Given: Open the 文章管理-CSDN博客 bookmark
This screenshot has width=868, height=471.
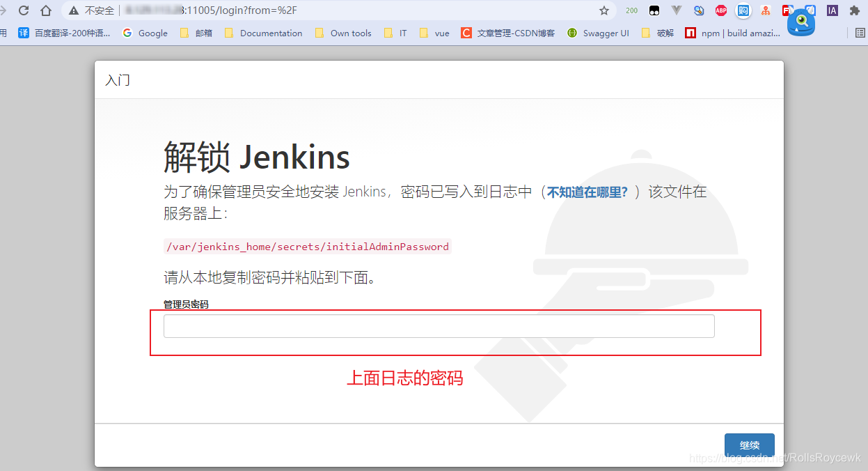Looking at the screenshot, I should (508, 33).
